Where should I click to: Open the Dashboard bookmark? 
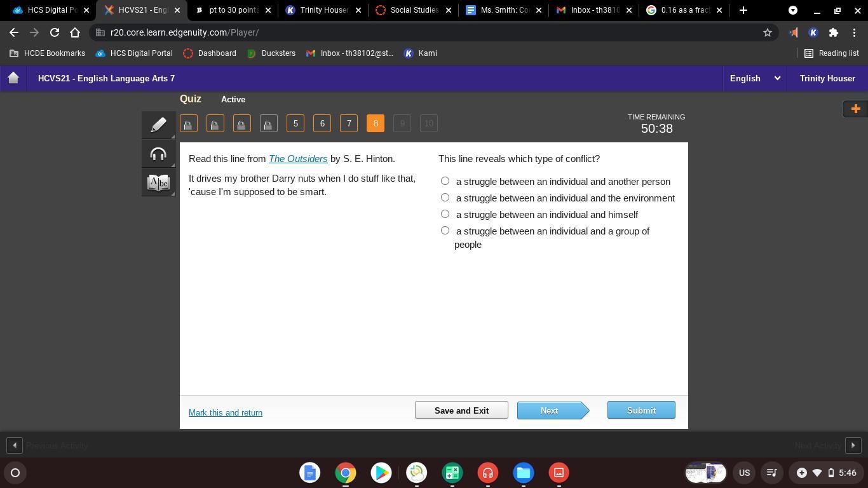coord(210,53)
